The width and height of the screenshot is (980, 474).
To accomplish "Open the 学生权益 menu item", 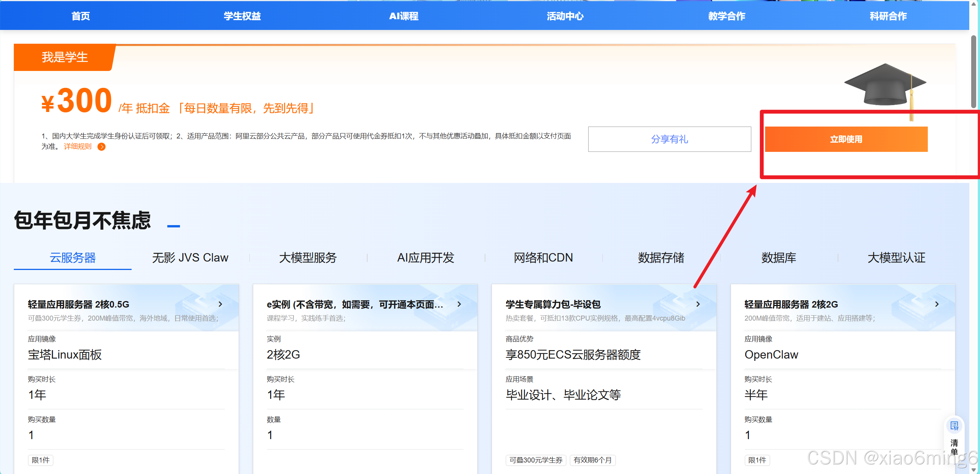I will [242, 16].
